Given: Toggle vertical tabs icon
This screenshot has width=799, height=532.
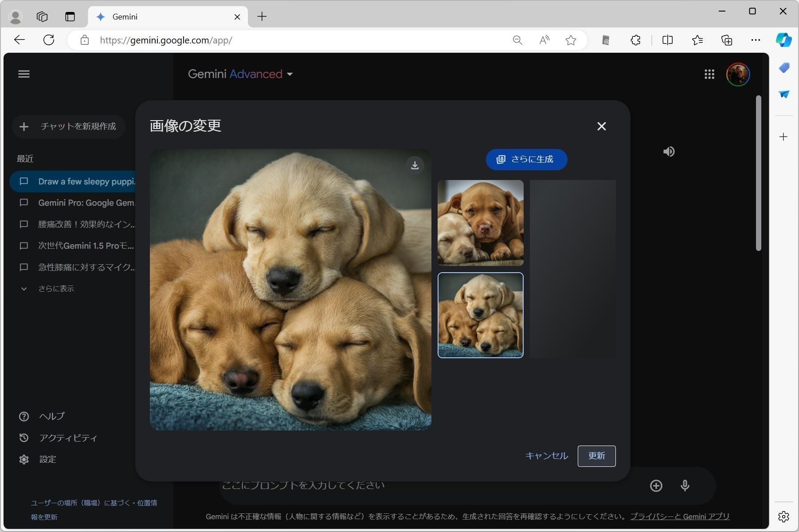Looking at the screenshot, I should pos(70,17).
